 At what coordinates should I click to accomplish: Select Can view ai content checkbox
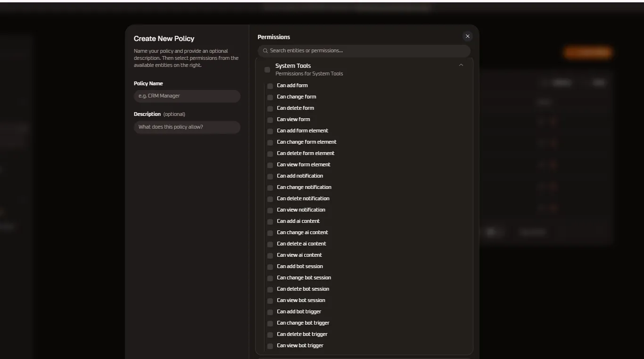[270, 256]
